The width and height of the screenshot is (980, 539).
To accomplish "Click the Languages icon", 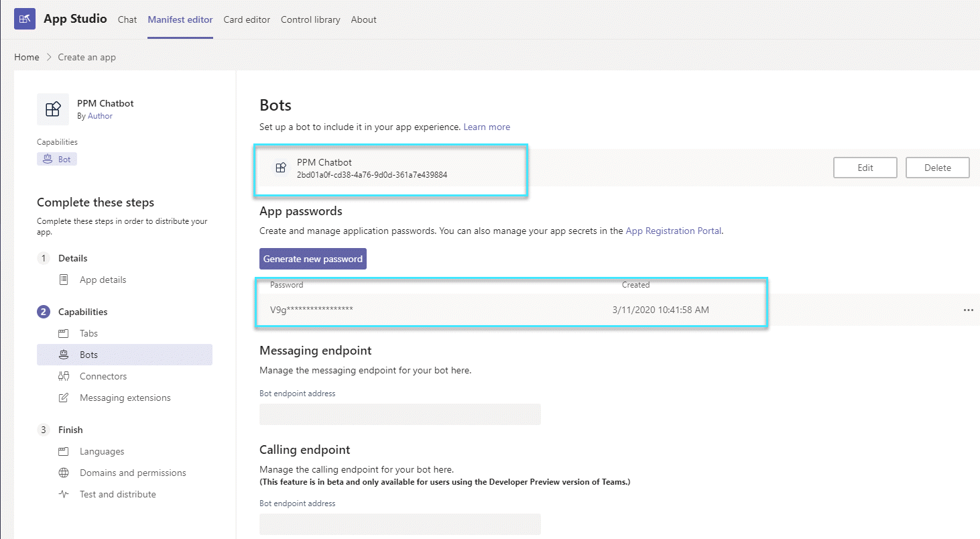I will (64, 451).
